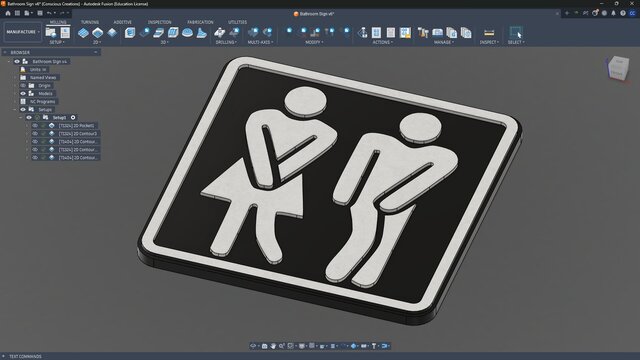The height and width of the screenshot is (360, 640).
Task: Open the Machine Library icon
Action: (x=438, y=33)
